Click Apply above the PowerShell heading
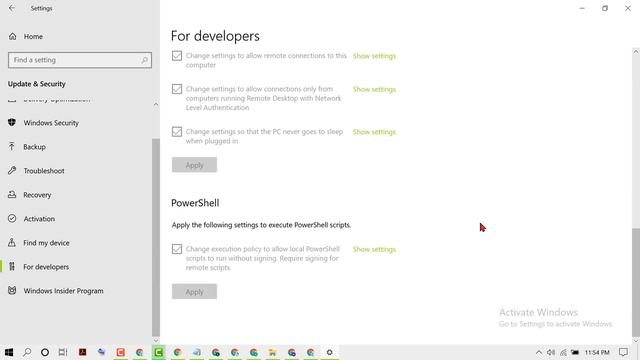640x360 pixels. click(x=194, y=165)
